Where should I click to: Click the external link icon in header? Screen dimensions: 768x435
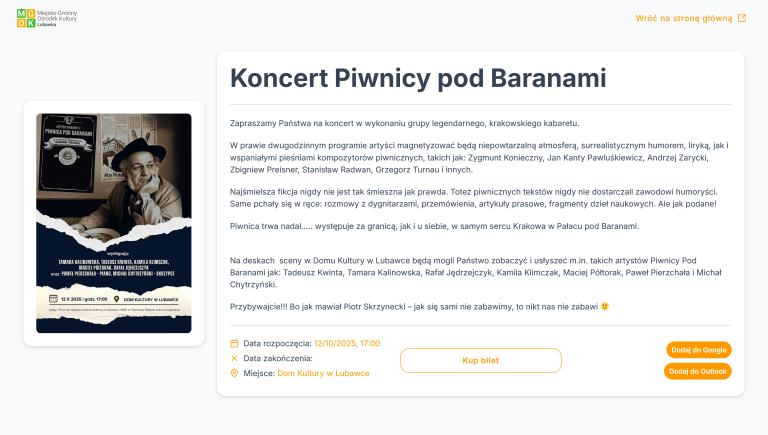pyautogui.click(x=742, y=18)
